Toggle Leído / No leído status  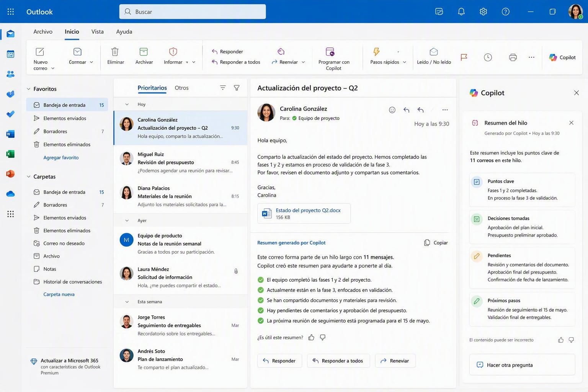434,56
